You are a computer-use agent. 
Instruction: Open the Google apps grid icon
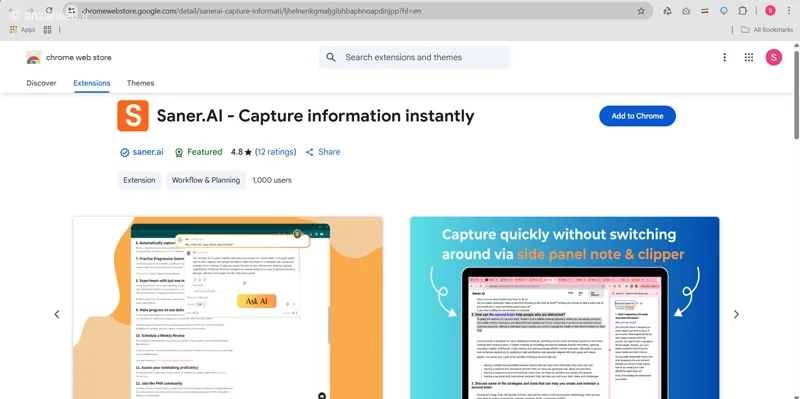click(748, 58)
